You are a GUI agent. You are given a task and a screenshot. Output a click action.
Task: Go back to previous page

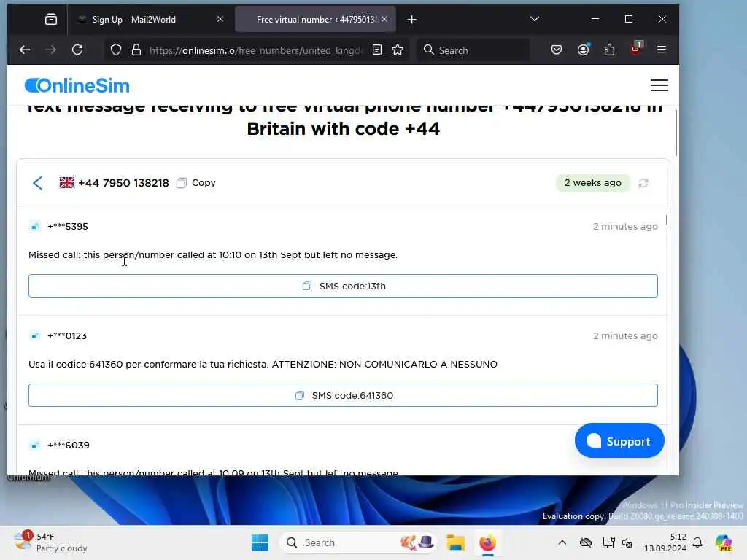25,50
